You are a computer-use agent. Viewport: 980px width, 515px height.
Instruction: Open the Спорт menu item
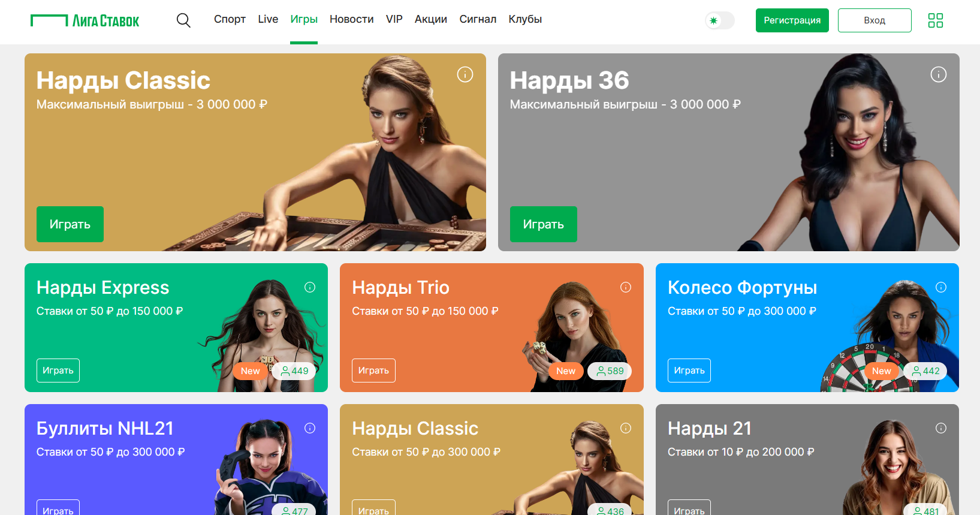click(230, 19)
